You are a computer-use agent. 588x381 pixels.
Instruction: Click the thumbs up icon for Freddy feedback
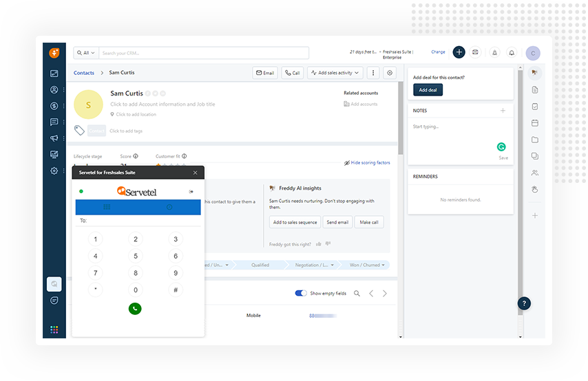[x=318, y=244]
